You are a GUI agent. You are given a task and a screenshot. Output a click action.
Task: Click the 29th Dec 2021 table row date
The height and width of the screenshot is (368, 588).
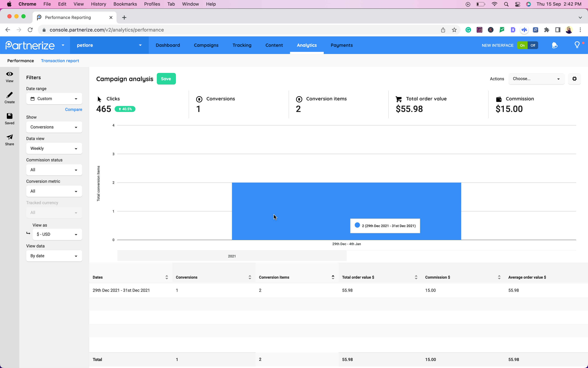(x=121, y=290)
